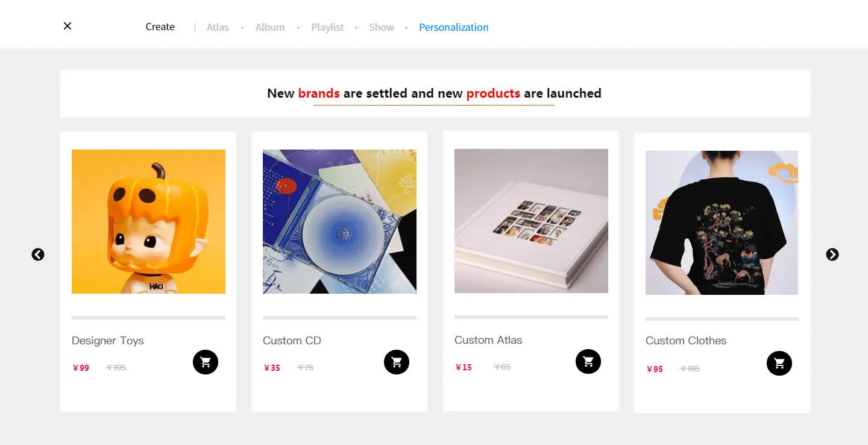The height and width of the screenshot is (445, 868).
Task: Switch to the Atlas tab
Action: [218, 27]
